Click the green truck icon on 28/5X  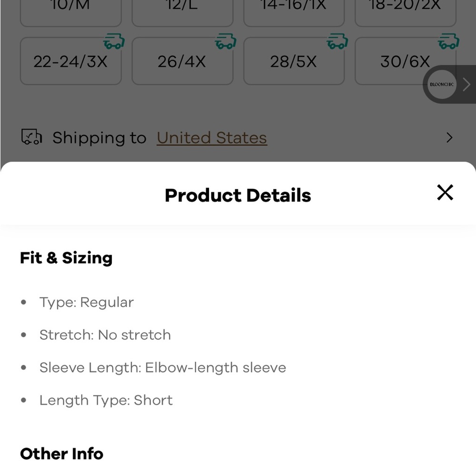[x=337, y=41]
